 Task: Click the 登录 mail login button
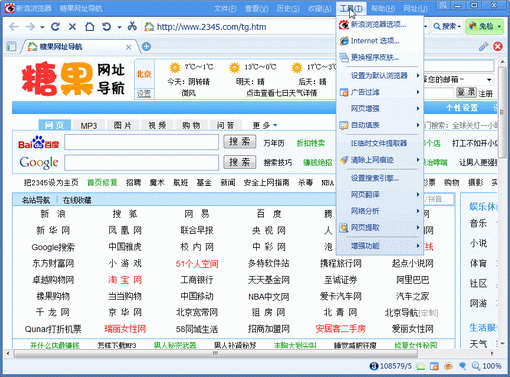pyautogui.click(x=466, y=92)
